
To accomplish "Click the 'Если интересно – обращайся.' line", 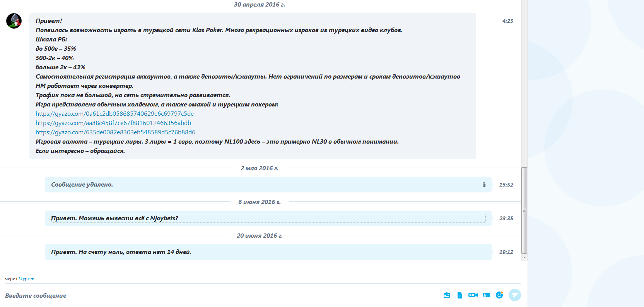I will click(80, 151).
